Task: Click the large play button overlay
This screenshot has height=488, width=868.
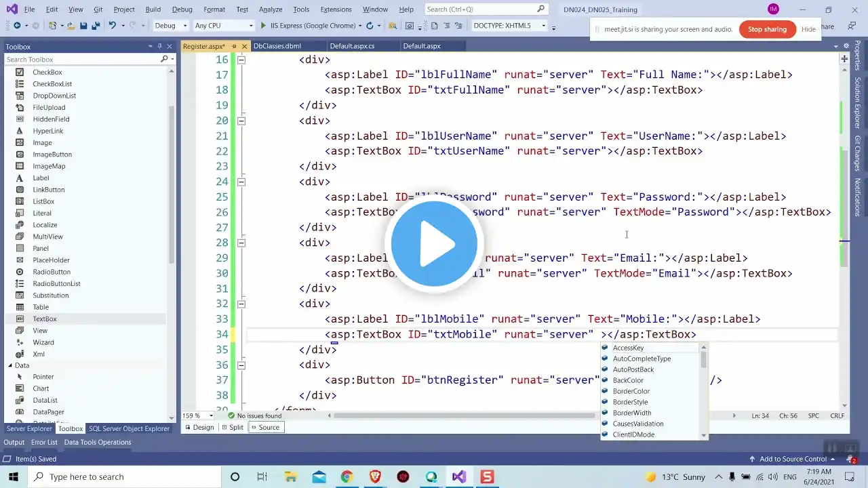Action: (434, 243)
